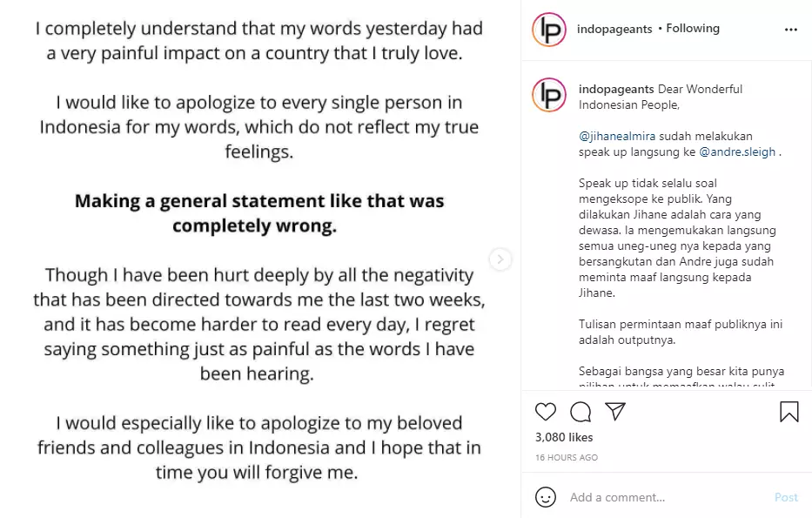Toggle the Following button in the header
Screen dimensions: 812x518
[693, 29]
